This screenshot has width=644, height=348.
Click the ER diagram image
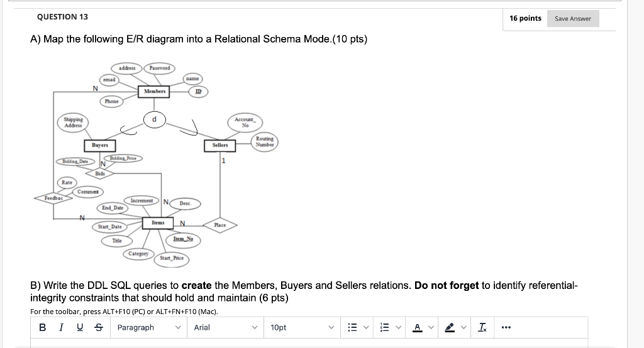pyautogui.click(x=157, y=163)
